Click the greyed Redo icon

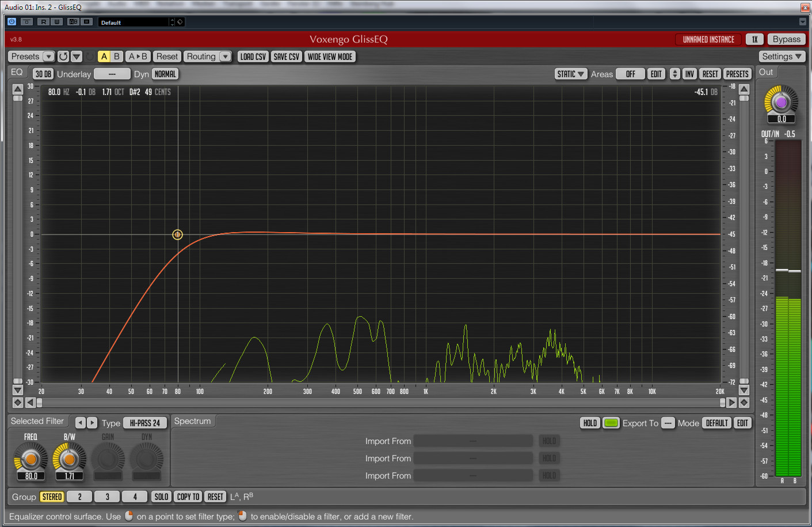(x=90, y=56)
